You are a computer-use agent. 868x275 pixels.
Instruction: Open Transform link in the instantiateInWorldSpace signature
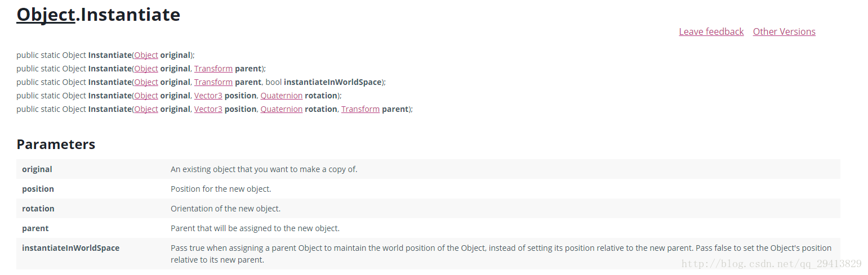click(x=213, y=82)
